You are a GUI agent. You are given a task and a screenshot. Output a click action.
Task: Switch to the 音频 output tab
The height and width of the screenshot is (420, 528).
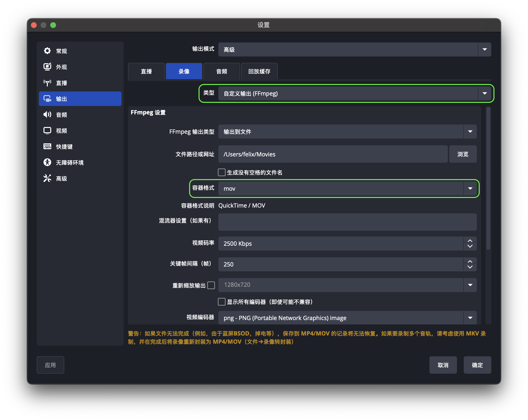[222, 71]
